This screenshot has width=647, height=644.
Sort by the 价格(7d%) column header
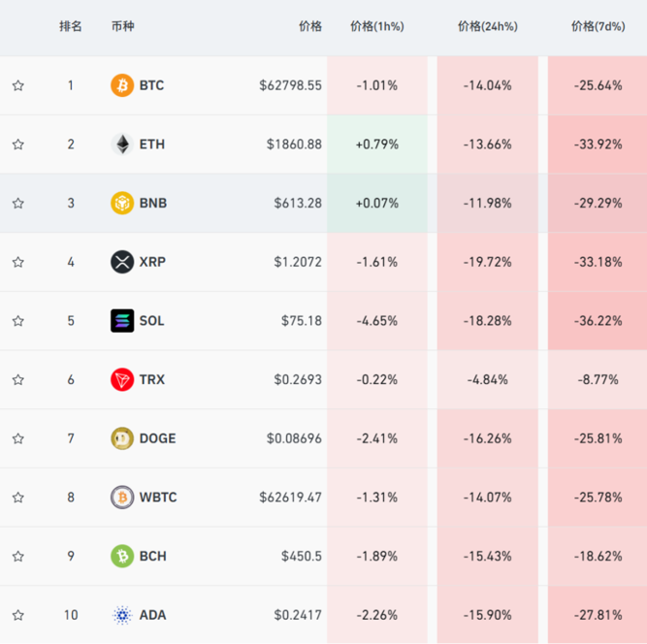coord(596,27)
